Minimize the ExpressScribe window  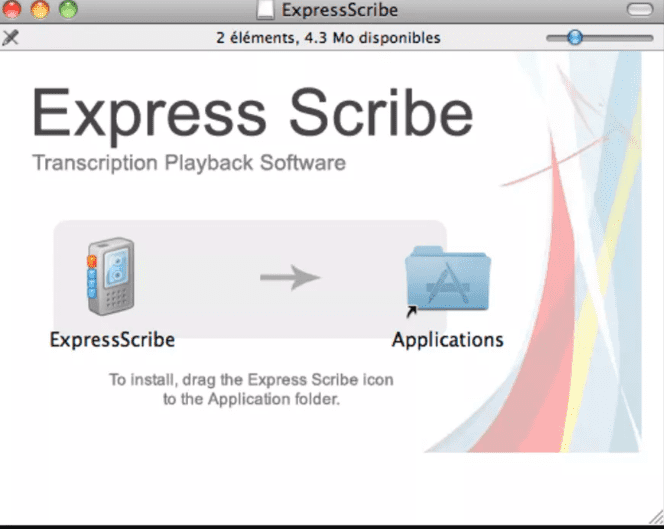(40, 9)
